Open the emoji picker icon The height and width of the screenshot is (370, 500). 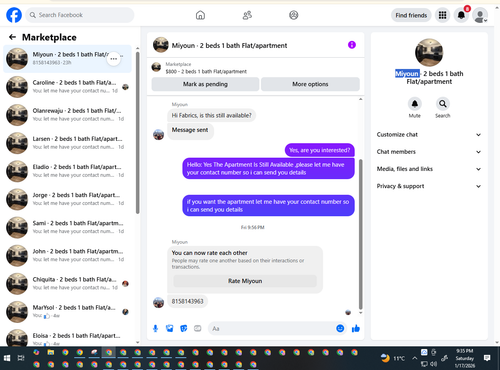(x=340, y=328)
